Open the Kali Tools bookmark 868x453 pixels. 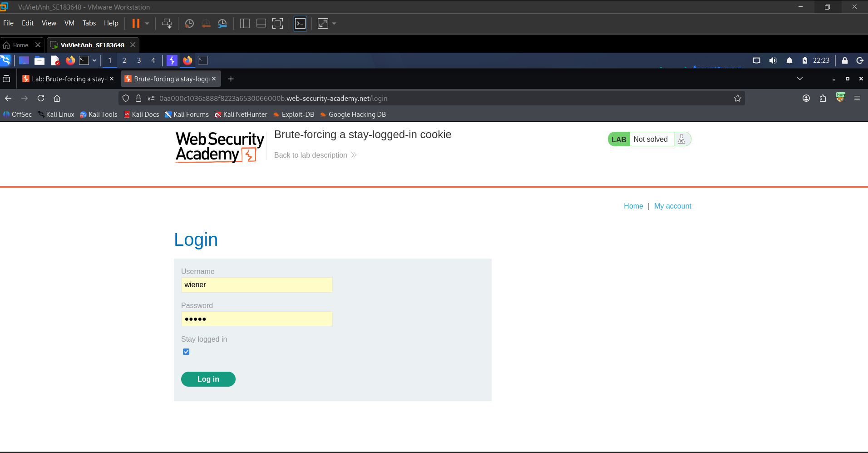99,114
